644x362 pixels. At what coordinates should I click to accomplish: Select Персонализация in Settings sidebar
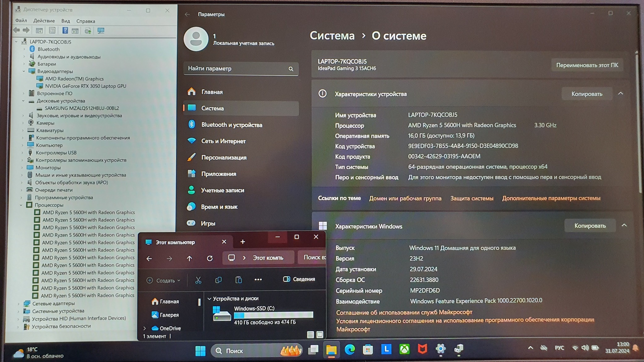(224, 157)
